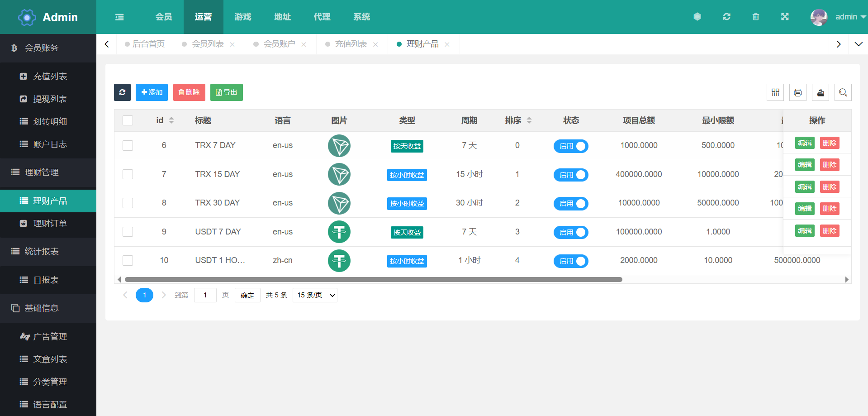Viewport: 868px width, 416px height.
Task: Click the Admin logo in the sidebar
Action: coord(48,17)
